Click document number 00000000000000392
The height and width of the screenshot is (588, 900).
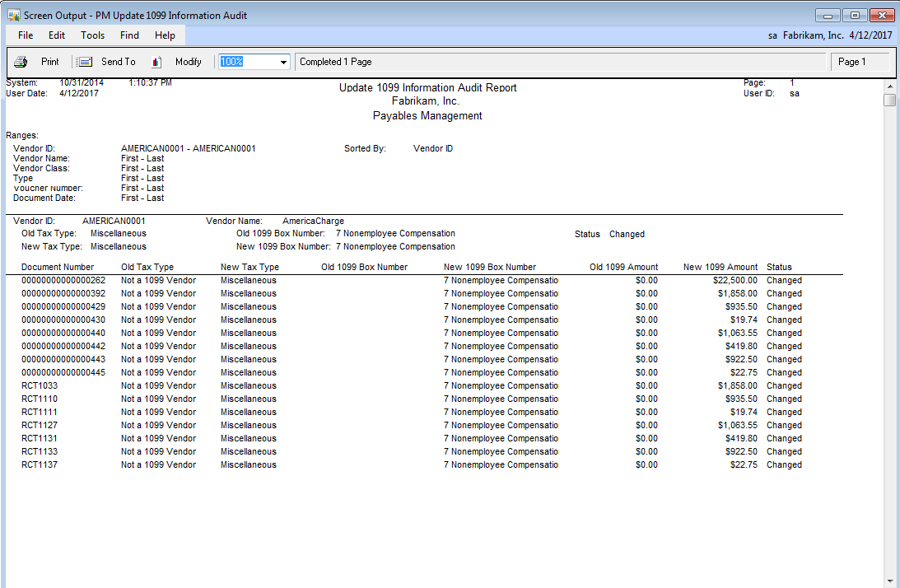tap(63, 293)
